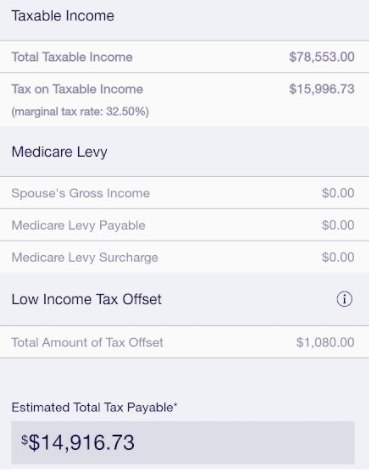This screenshot has height=470, width=369.
Task: Select the Medicare Levy Surcharge row
Action: point(184,257)
